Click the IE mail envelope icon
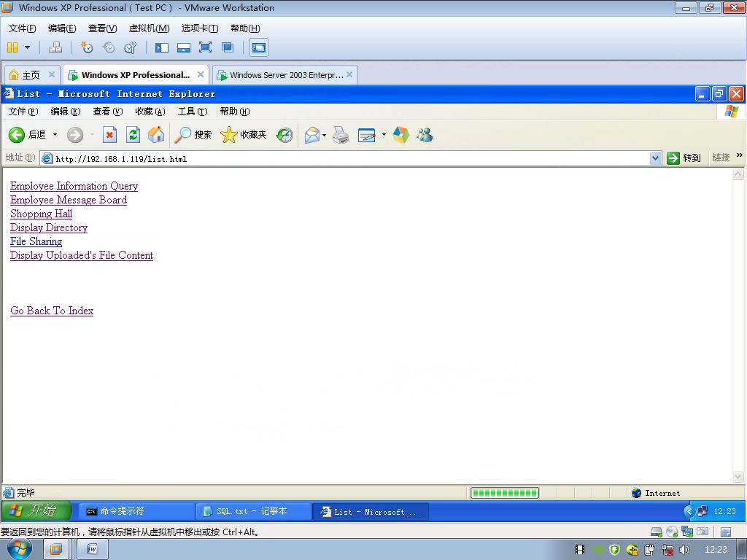The image size is (747, 560). tap(312, 135)
